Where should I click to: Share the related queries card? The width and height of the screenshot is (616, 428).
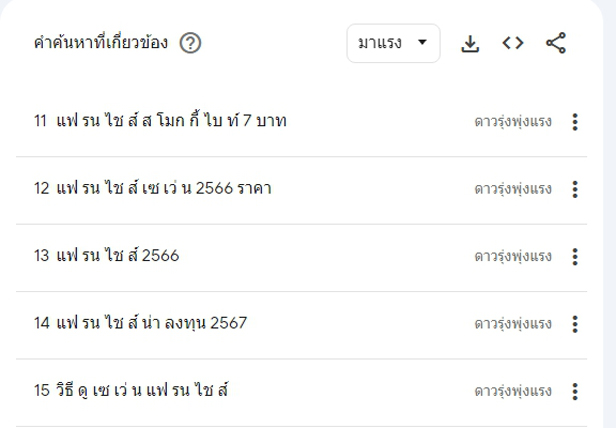click(x=556, y=43)
